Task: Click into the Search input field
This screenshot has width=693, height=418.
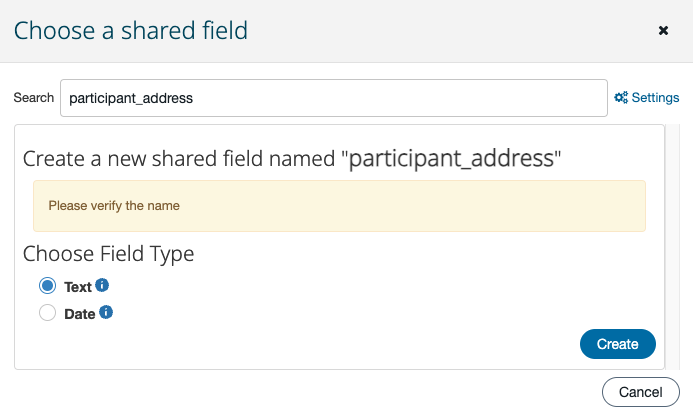Action: (334, 98)
